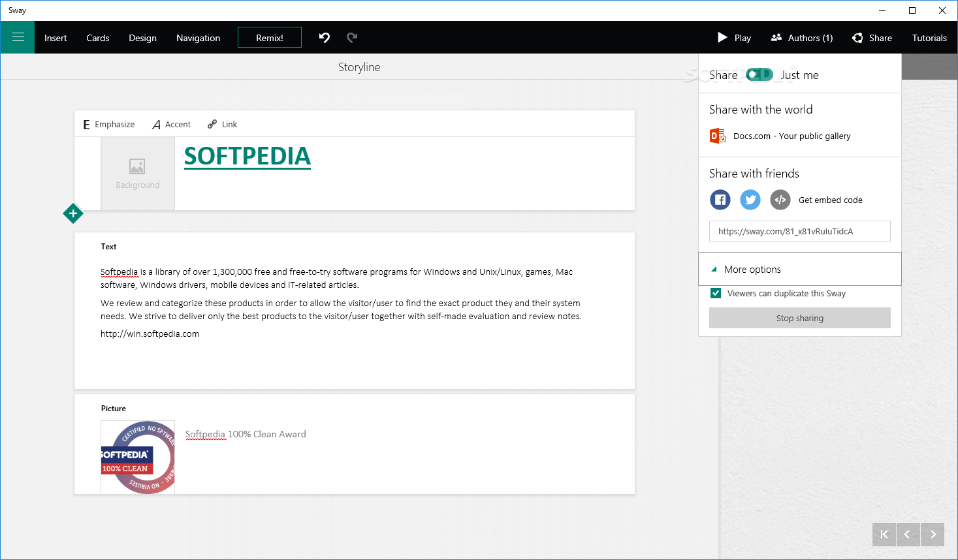Share on Facebook

(x=720, y=200)
